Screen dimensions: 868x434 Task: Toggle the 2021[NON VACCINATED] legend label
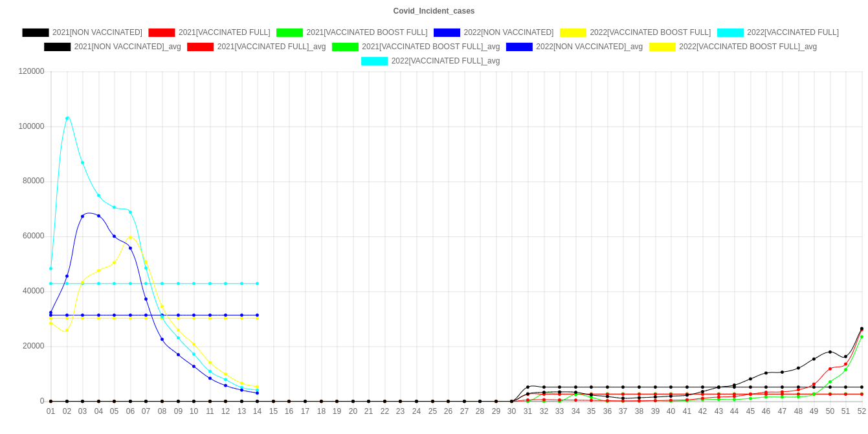97,32
